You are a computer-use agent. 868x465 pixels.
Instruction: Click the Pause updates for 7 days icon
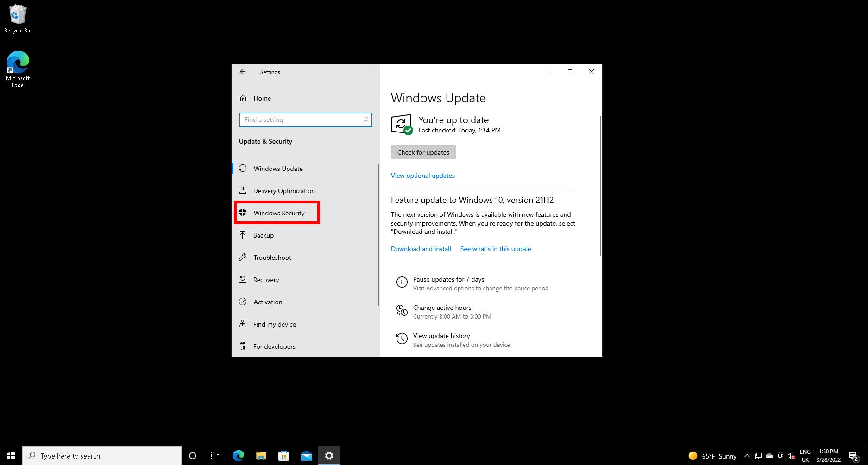(x=402, y=282)
